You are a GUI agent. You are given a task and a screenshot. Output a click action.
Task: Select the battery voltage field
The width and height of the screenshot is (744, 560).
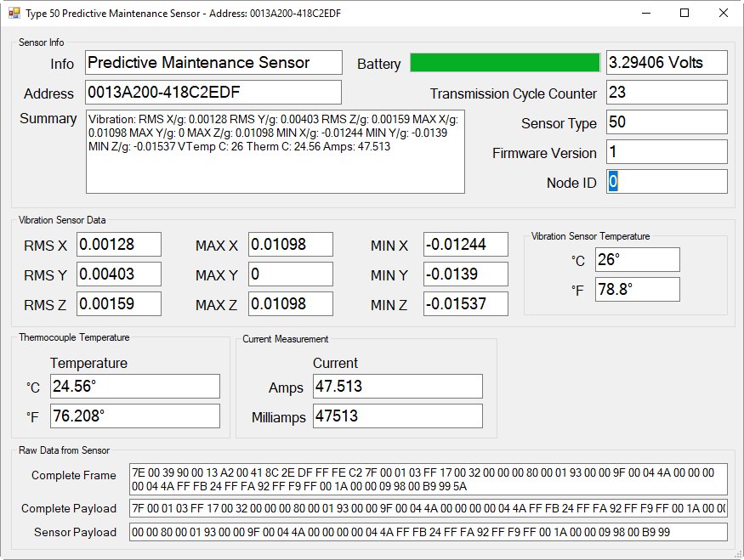pos(667,63)
